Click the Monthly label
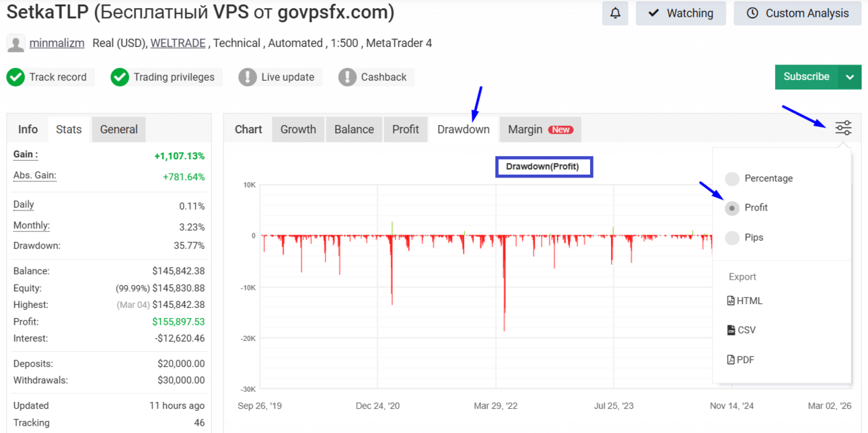 coord(32,226)
